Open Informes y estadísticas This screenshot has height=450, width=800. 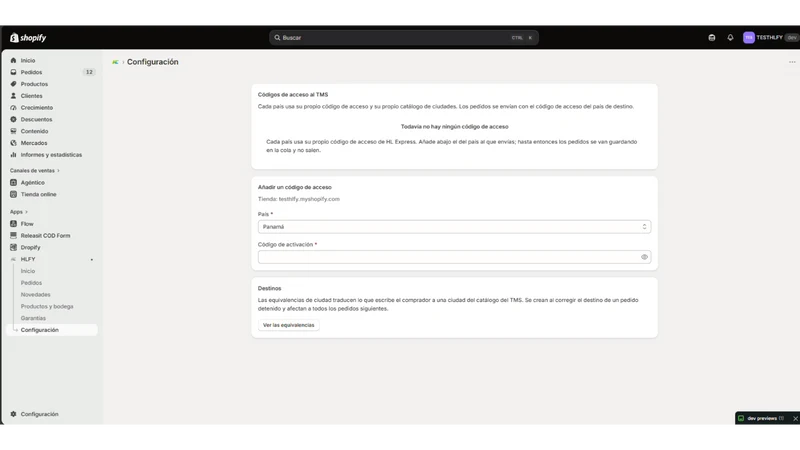pyautogui.click(x=52, y=155)
